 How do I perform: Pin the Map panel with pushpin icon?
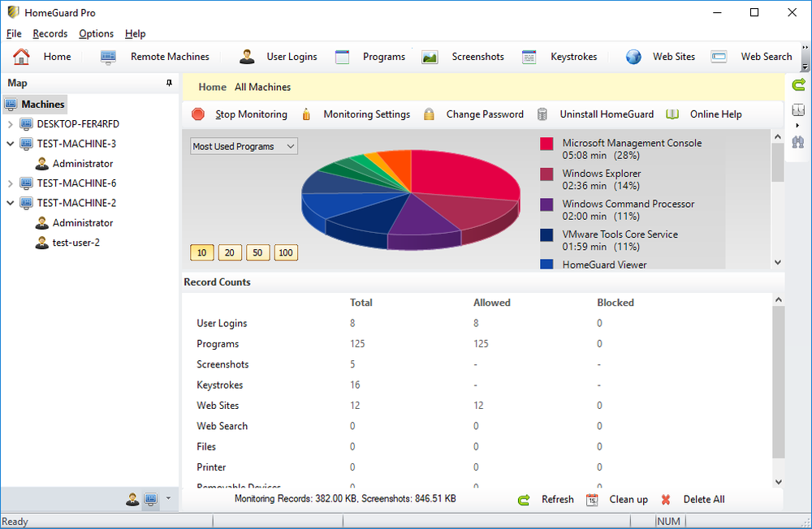(169, 83)
